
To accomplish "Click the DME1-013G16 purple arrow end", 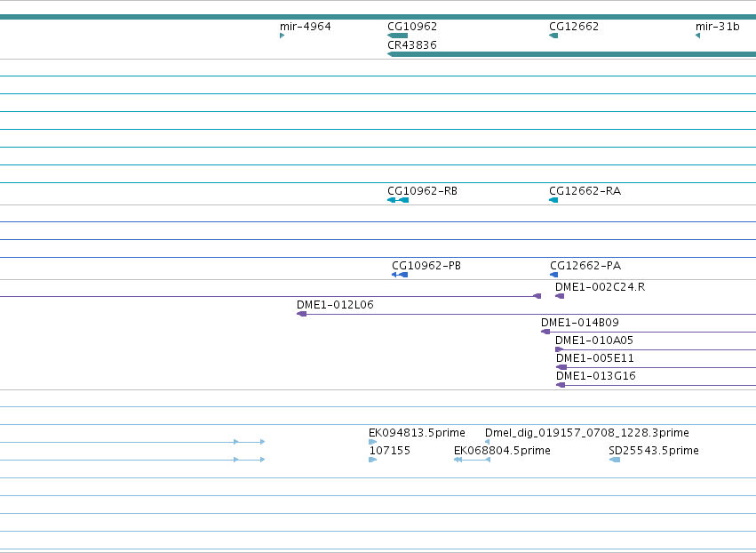I will click(561, 385).
